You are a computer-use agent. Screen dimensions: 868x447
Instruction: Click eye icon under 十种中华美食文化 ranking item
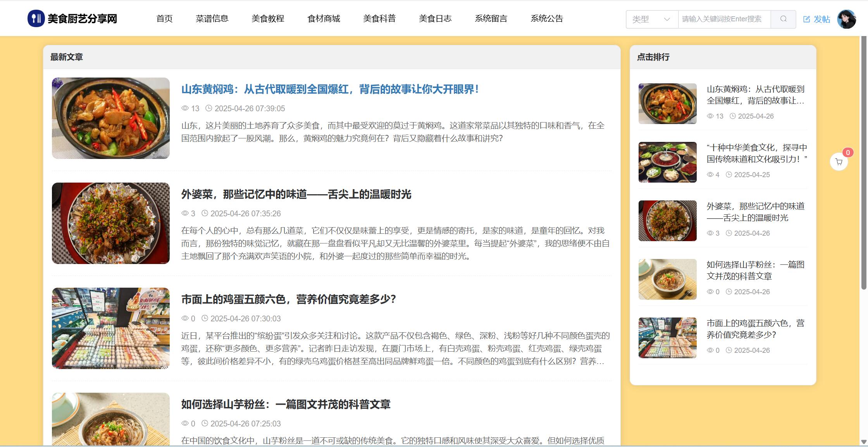coord(710,174)
